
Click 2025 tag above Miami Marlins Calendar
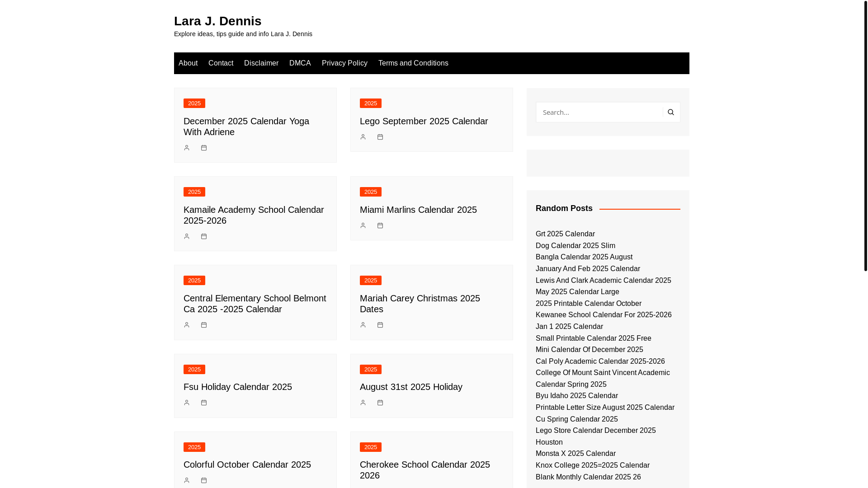[x=371, y=192]
